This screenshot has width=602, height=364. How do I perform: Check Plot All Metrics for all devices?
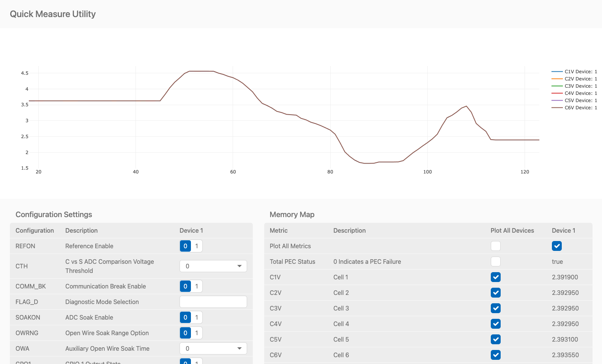(x=495, y=246)
